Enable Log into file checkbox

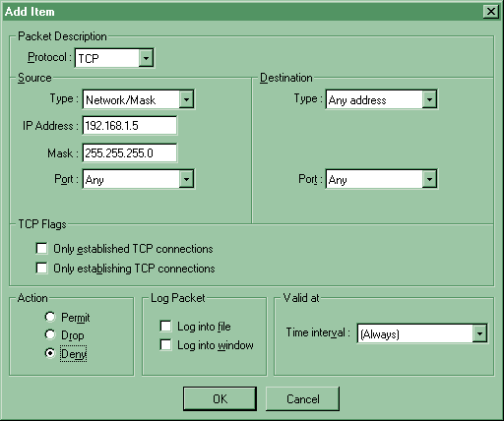[165, 327]
